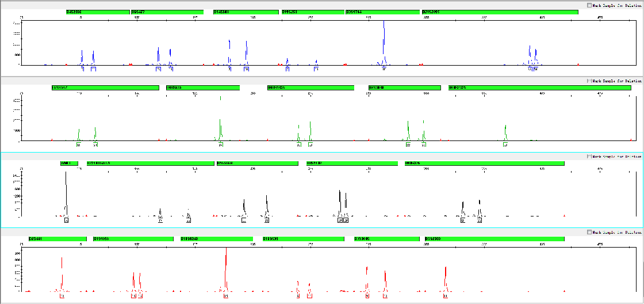This screenshot has height=304, width=644.
Task: Click the tallest red peak in red panel
Action: [226, 269]
